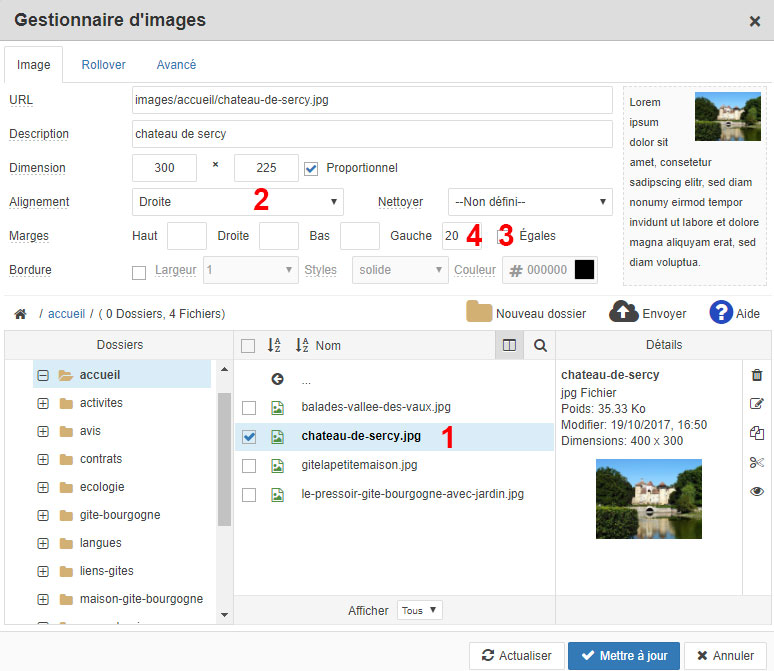Click the Annuler button

click(725, 656)
